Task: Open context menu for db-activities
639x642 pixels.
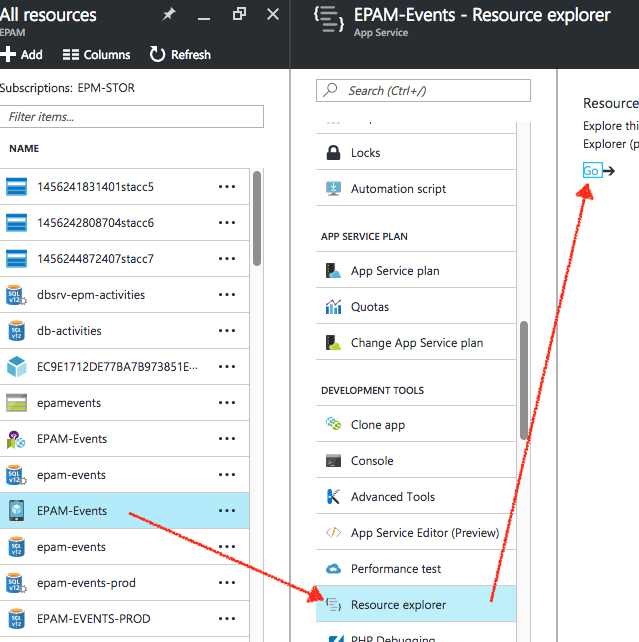Action: click(227, 331)
